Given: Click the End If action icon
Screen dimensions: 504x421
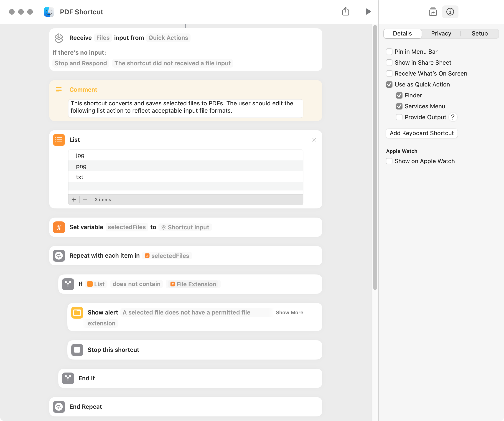Looking at the screenshot, I should click(68, 378).
